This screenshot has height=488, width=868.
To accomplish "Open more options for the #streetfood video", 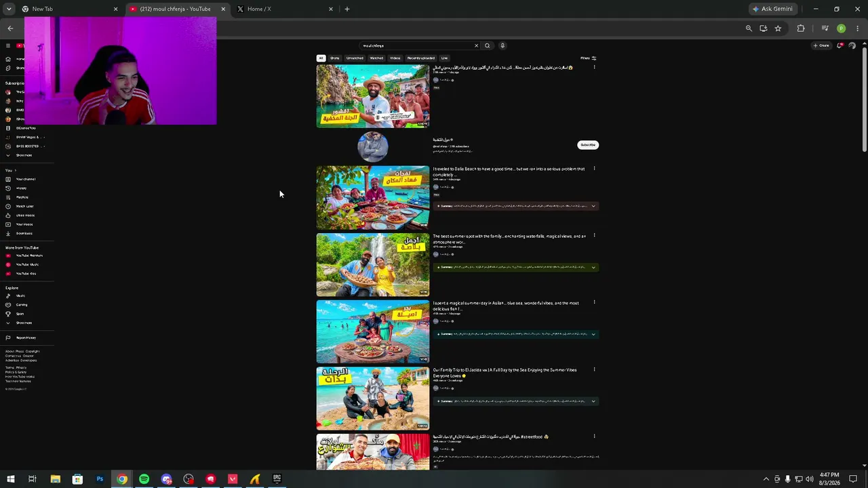I will [x=595, y=436].
